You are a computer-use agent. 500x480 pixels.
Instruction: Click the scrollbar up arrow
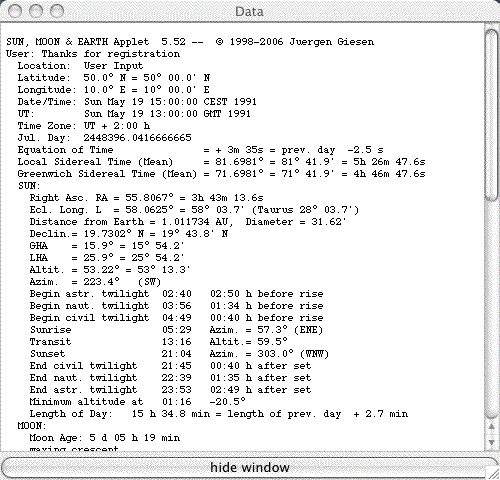[491, 427]
